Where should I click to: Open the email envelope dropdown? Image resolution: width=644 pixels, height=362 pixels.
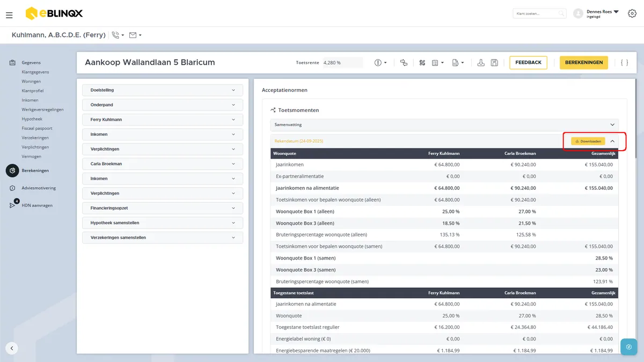click(x=135, y=35)
